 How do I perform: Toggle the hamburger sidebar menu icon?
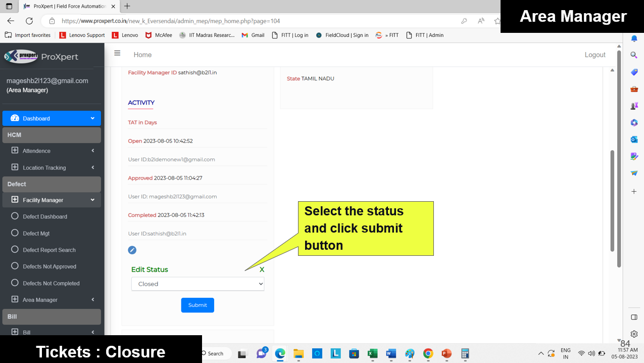point(117,53)
